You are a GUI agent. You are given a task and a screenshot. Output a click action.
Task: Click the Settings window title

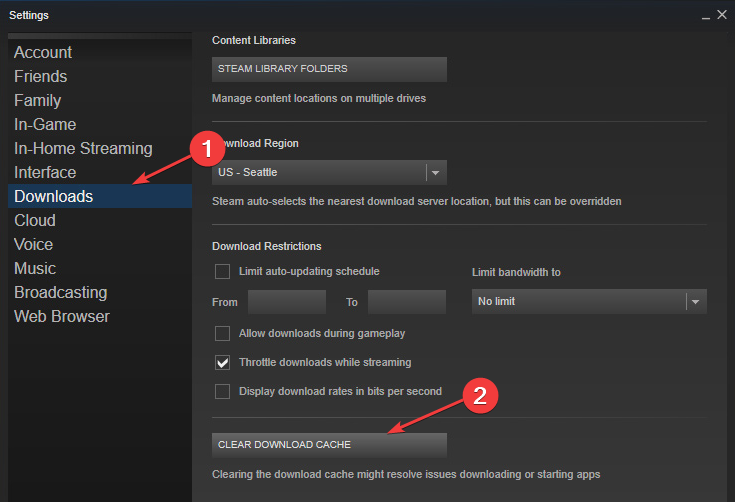[29, 15]
